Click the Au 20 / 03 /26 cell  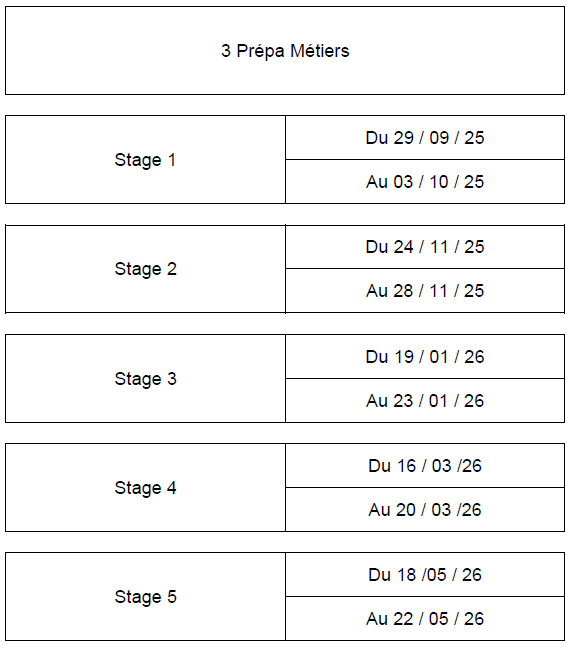[425, 510]
